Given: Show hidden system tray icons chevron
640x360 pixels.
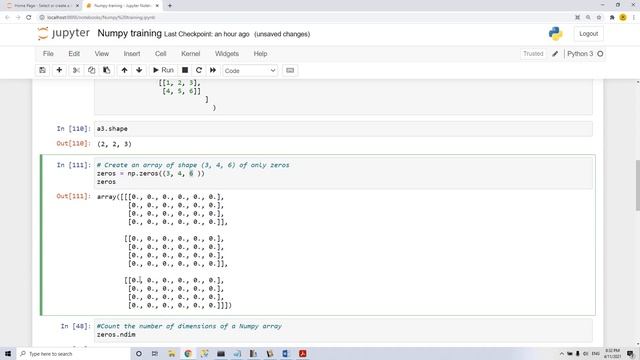Looking at the screenshot, I should [x=562, y=353].
